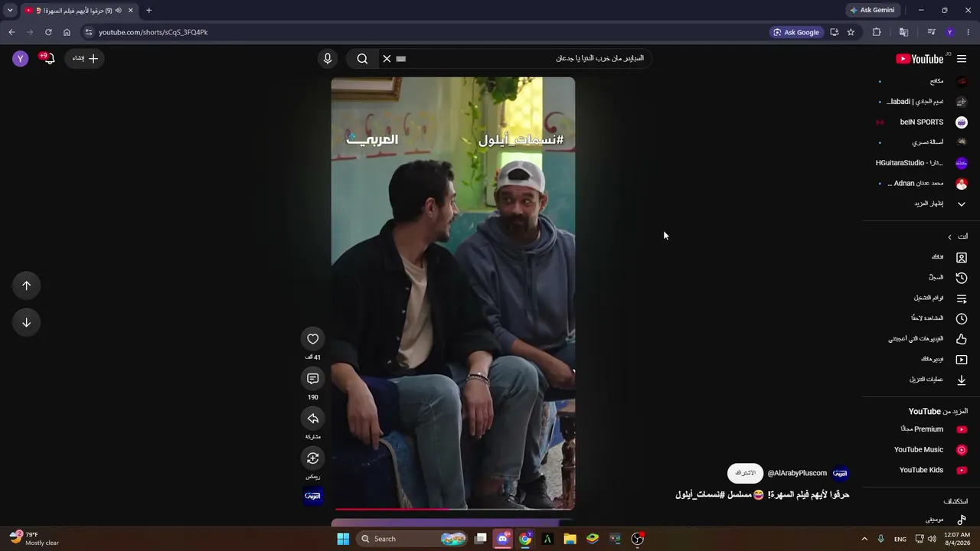
Task: Open the Create (إنشاء) menu
Action: point(85,58)
